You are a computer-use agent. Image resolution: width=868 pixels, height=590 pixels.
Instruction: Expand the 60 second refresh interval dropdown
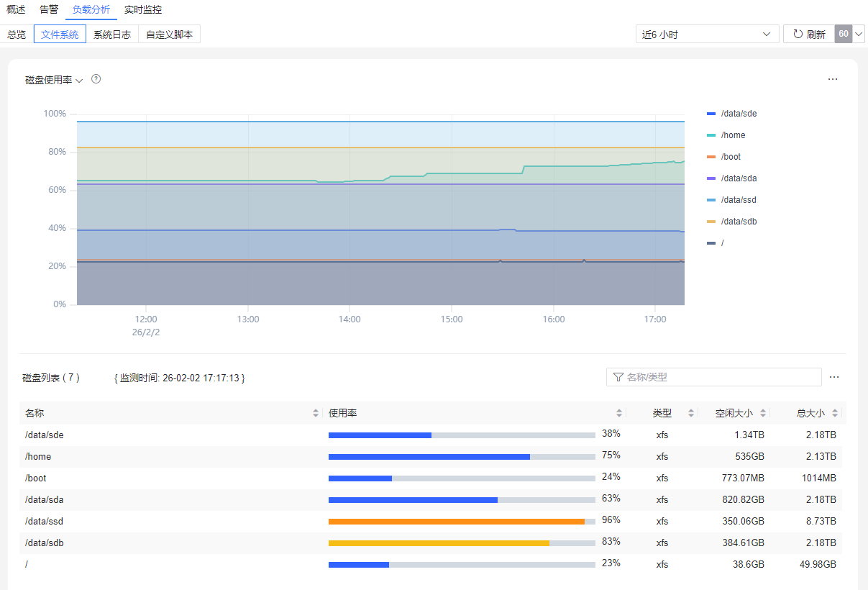pyautogui.click(x=859, y=34)
